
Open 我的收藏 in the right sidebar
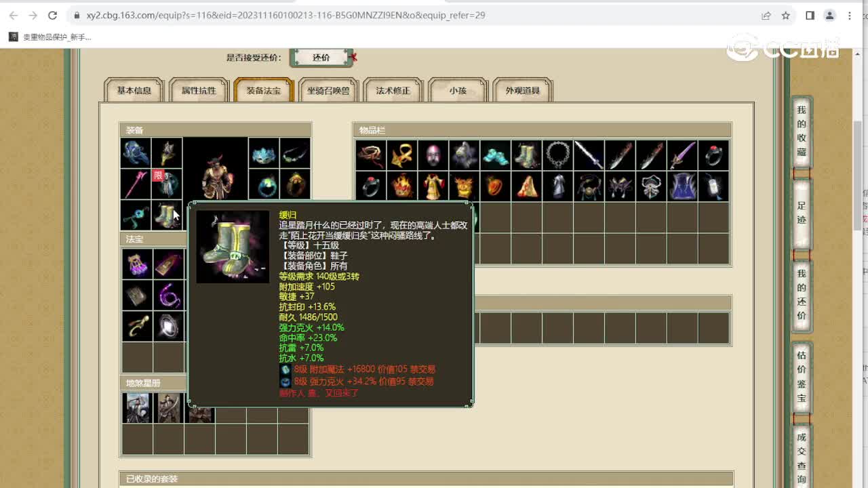click(x=802, y=131)
